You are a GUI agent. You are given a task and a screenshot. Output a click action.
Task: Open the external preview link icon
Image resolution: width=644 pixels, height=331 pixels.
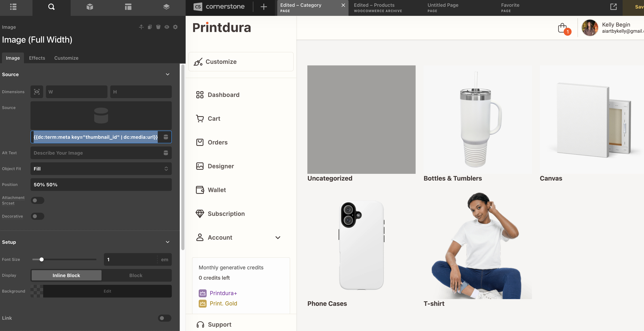[x=614, y=7]
